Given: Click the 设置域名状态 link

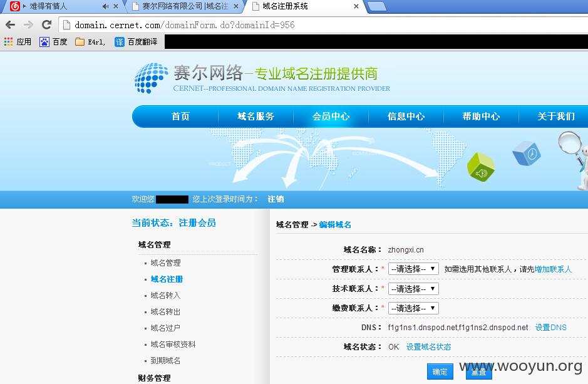Looking at the screenshot, I should pyautogui.click(x=428, y=347).
